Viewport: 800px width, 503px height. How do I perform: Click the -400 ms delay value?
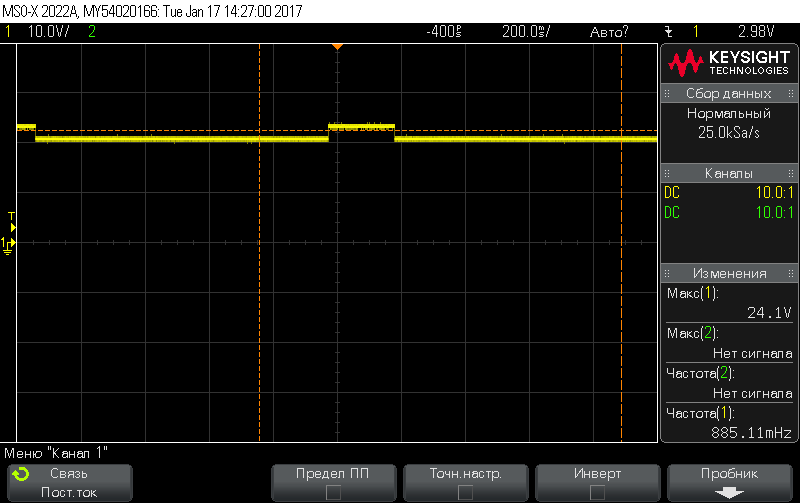click(x=444, y=32)
